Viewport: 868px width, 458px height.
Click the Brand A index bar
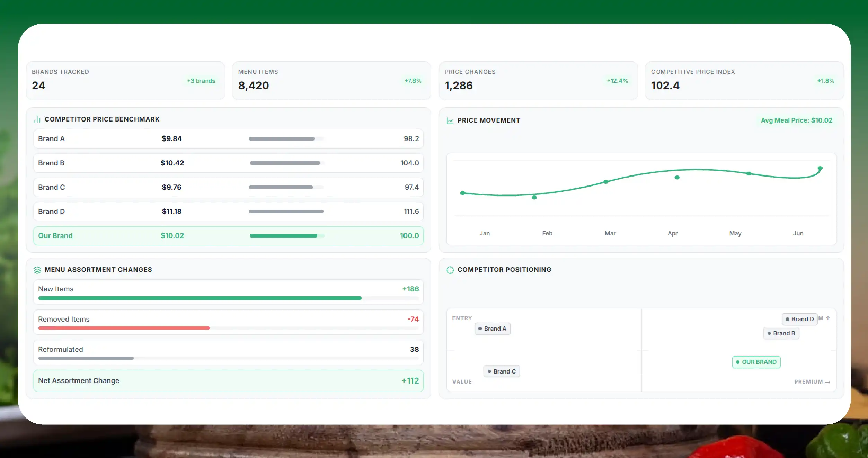[x=286, y=138]
